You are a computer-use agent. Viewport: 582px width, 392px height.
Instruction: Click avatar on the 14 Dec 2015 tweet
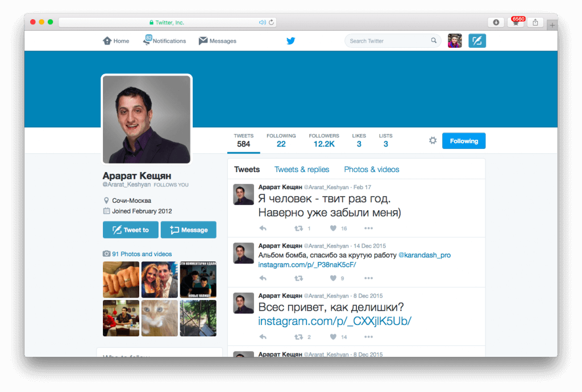pyautogui.click(x=243, y=253)
